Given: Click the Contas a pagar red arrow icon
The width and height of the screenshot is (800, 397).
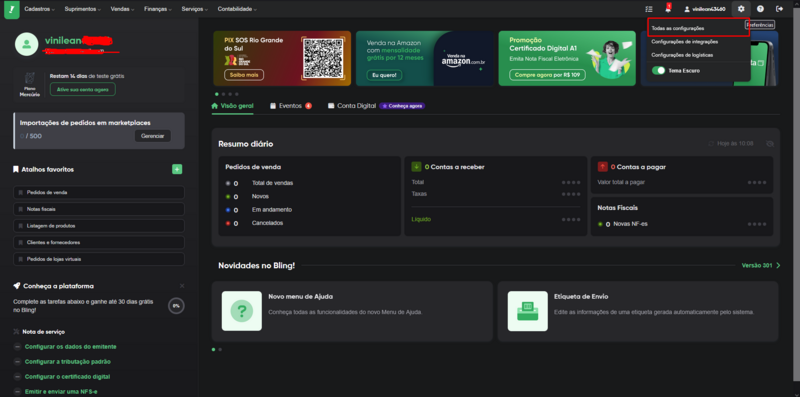Looking at the screenshot, I should 603,166.
